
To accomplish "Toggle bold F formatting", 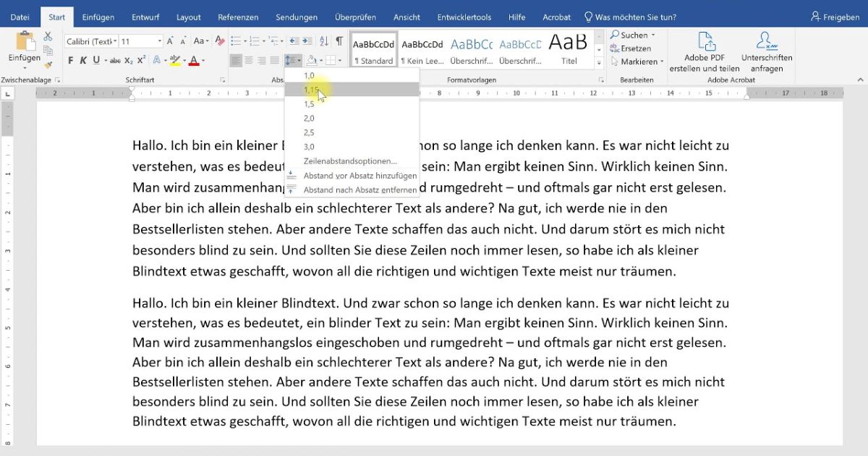I will (72, 61).
